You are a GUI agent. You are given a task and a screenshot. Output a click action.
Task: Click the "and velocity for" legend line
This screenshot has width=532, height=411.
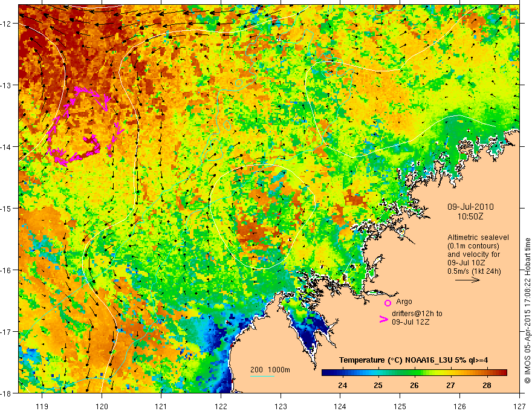coord(473,254)
